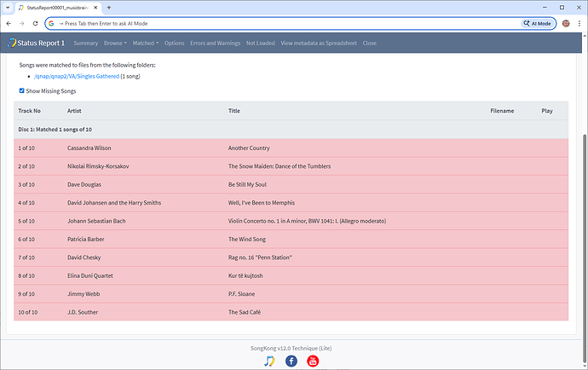Uncheck the Show Missing Songs checkbox
Screen dimensions: 588x370
(x=22, y=90)
